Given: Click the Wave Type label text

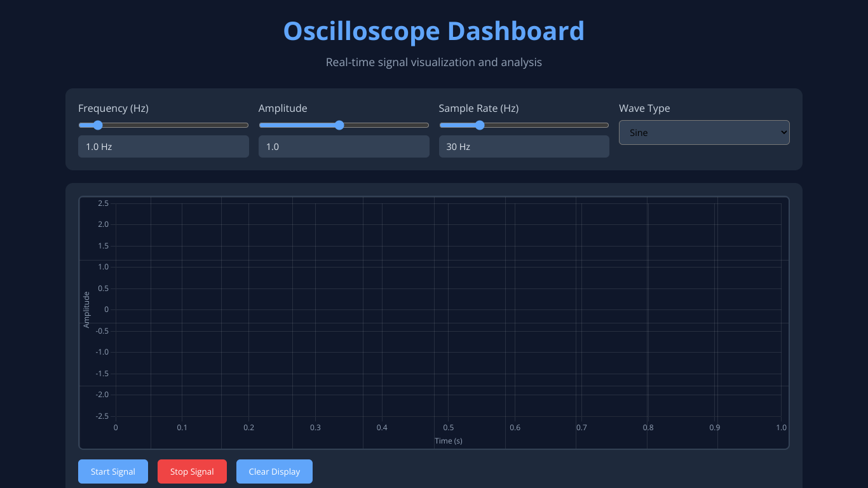Looking at the screenshot, I should [x=644, y=108].
